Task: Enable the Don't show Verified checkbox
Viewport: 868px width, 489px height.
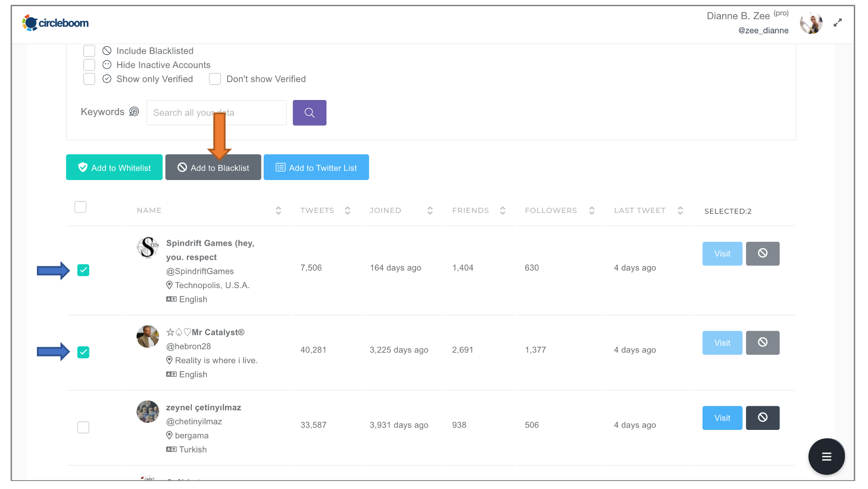Action: coord(215,79)
